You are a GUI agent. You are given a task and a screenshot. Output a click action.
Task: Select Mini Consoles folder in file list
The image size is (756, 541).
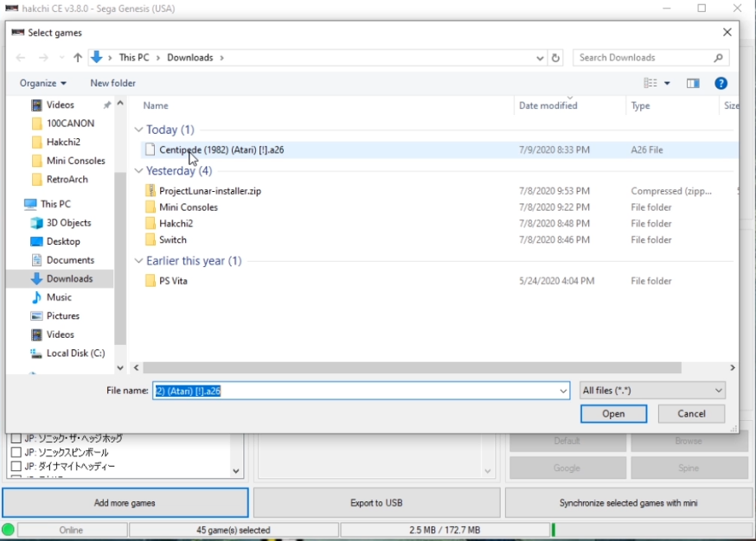pos(189,207)
